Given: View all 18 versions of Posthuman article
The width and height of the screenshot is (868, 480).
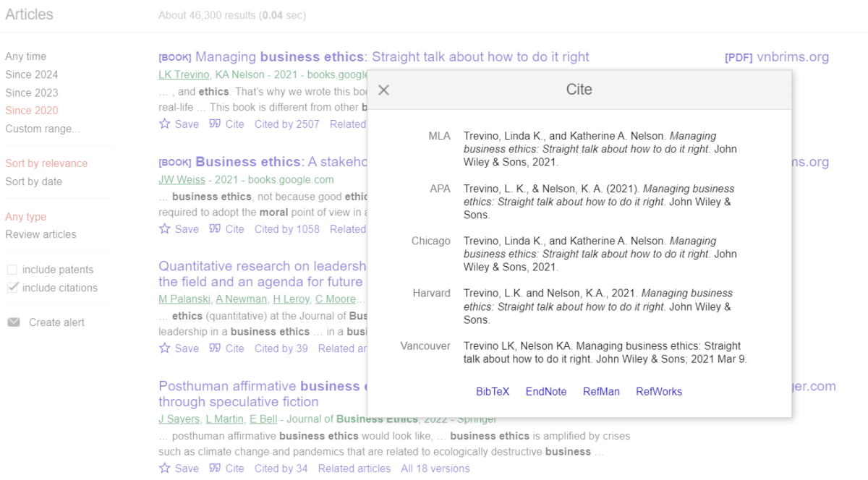Looking at the screenshot, I should pos(435,468).
